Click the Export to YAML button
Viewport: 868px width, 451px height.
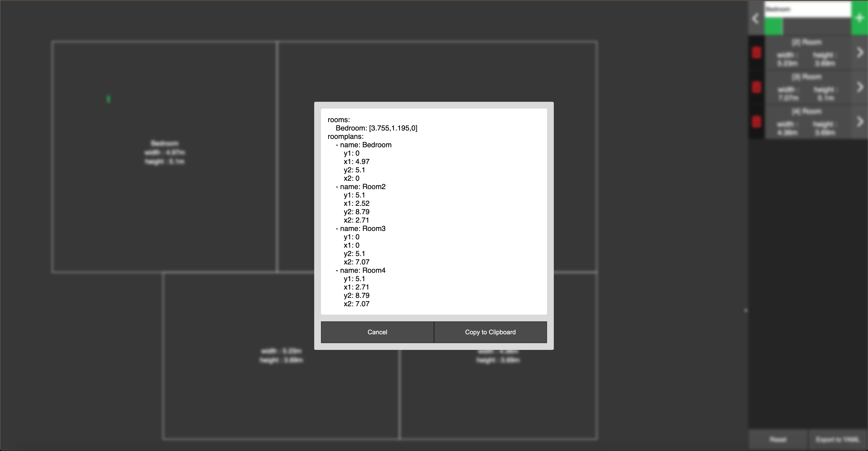coord(837,439)
